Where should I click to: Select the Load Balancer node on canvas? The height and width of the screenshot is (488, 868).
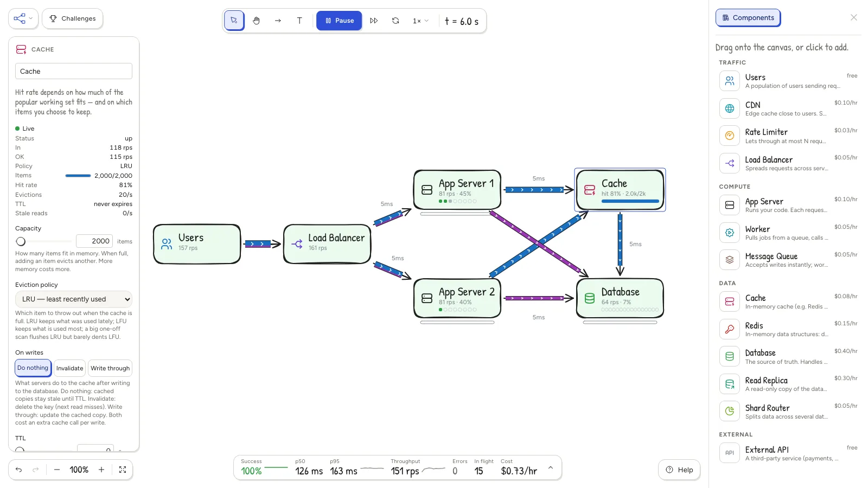click(x=327, y=244)
